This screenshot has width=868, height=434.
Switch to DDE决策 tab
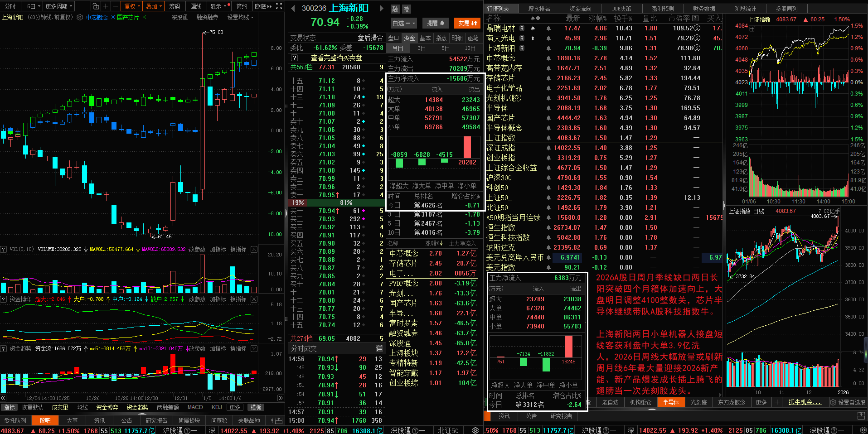pos(621,9)
